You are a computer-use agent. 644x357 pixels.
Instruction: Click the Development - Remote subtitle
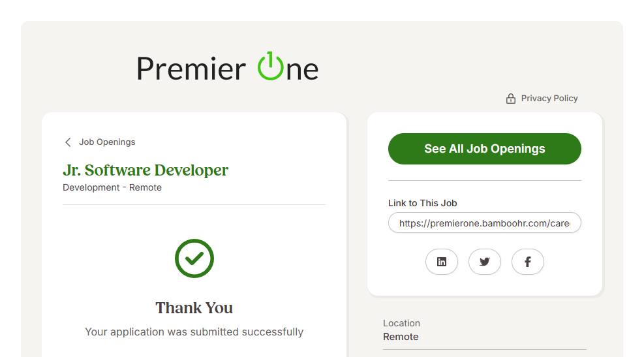click(112, 187)
